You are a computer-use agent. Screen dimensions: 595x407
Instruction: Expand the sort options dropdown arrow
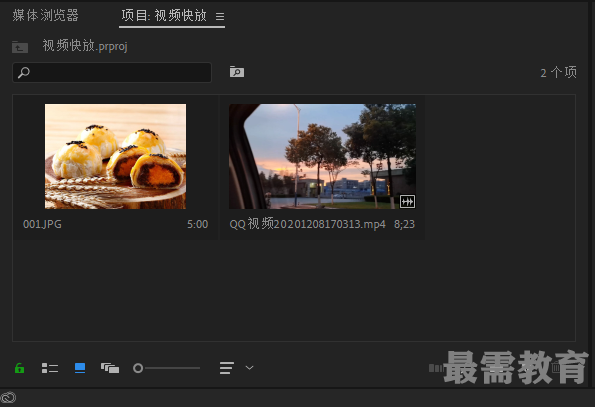point(249,368)
